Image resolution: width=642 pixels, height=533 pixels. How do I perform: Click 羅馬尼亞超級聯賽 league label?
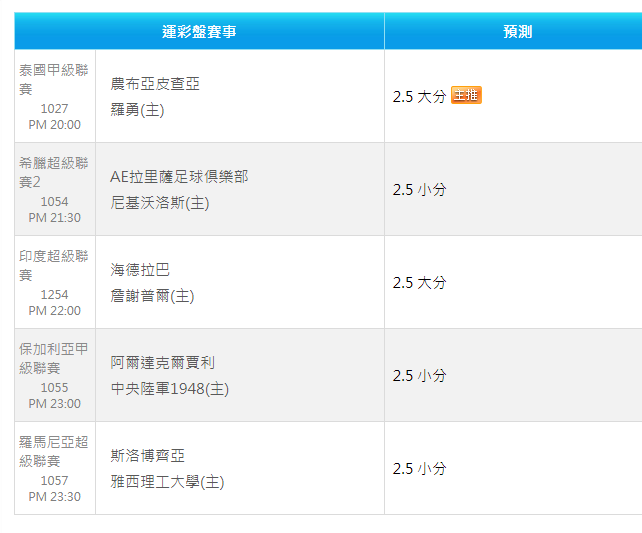[x=53, y=451]
